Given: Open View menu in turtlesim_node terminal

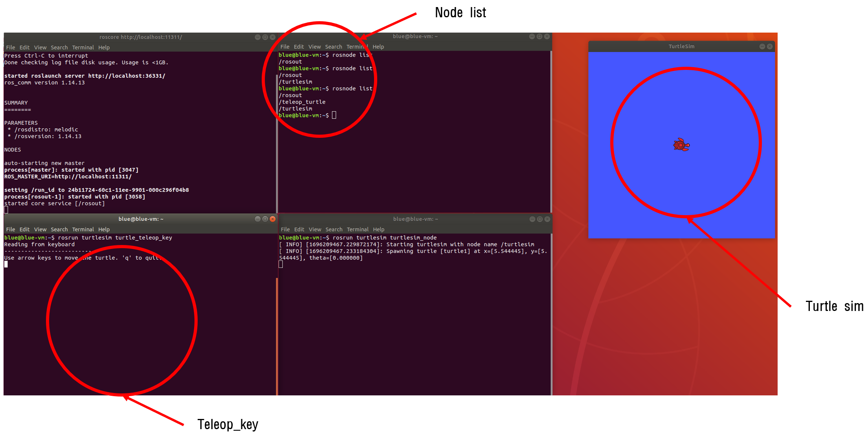Looking at the screenshot, I should coord(315,230).
